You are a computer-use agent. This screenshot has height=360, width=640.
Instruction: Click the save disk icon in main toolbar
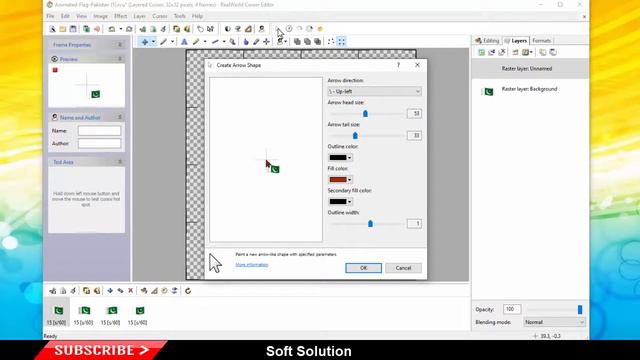[x=73, y=29]
